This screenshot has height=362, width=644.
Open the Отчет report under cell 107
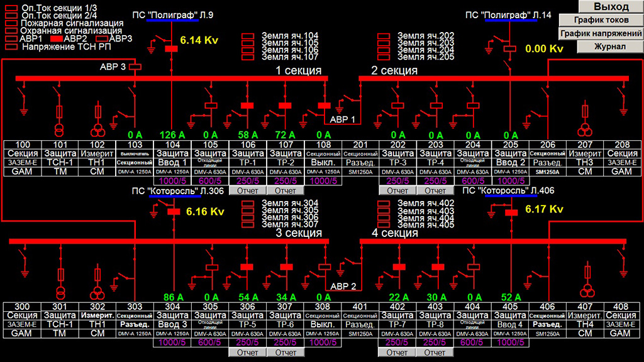click(286, 190)
